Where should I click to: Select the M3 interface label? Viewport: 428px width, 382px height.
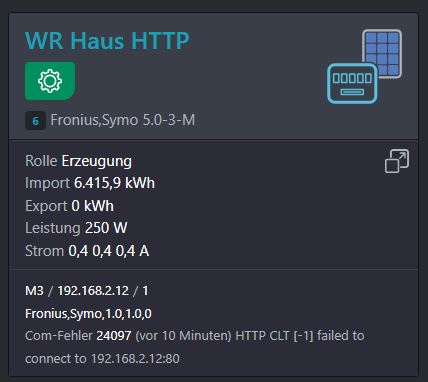click(34, 291)
